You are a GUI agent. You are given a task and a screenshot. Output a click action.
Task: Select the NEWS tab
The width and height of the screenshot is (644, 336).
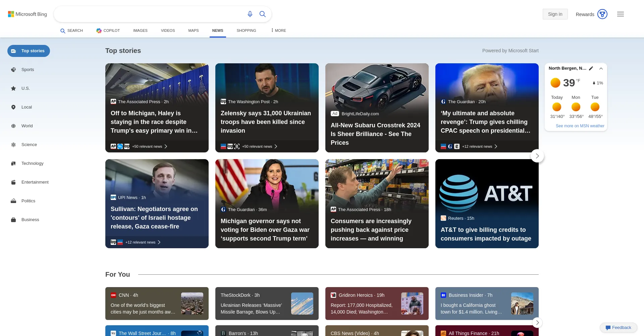pos(218,30)
